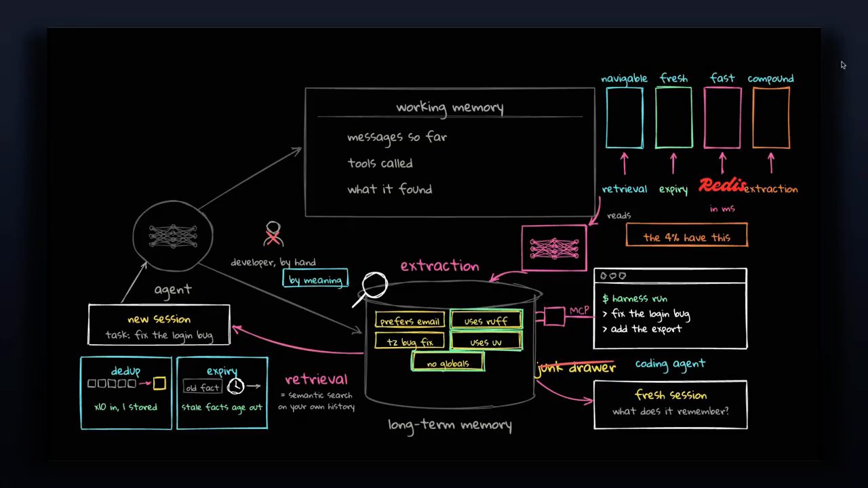Click the 'reads' caption

coord(619,216)
